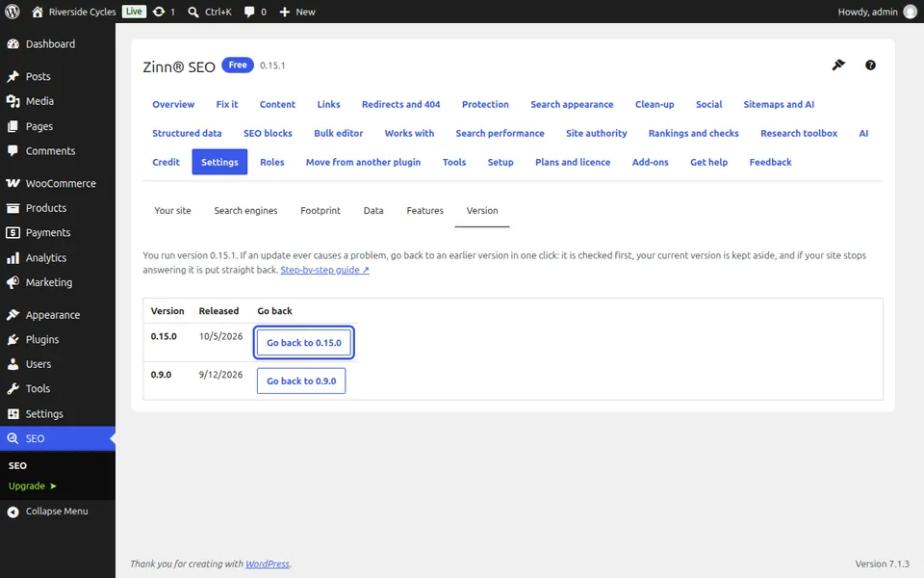Go to the Overview section

coord(173,104)
